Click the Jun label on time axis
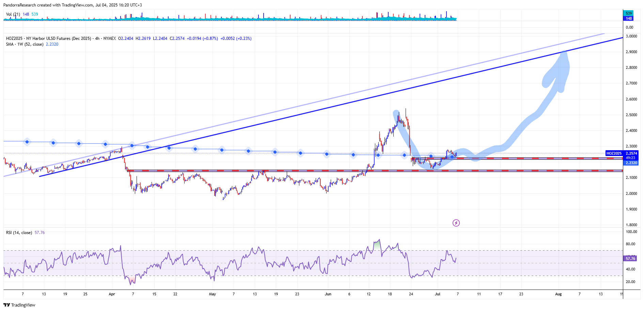The height and width of the screenshot is (311, 644). point(328,294)
